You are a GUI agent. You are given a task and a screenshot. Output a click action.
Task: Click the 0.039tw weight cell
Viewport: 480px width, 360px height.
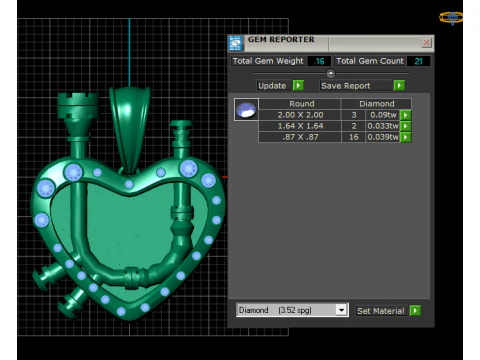coord(383,137)
